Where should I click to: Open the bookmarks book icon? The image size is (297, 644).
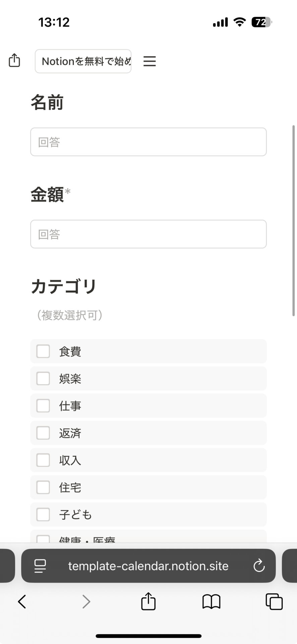(x=211, y=601)
